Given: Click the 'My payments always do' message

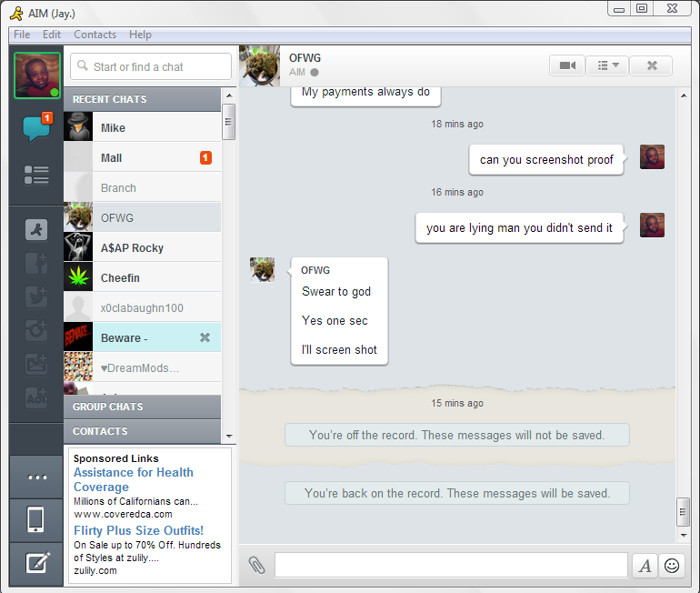Looking at the screenshot, I should point(365,92).
